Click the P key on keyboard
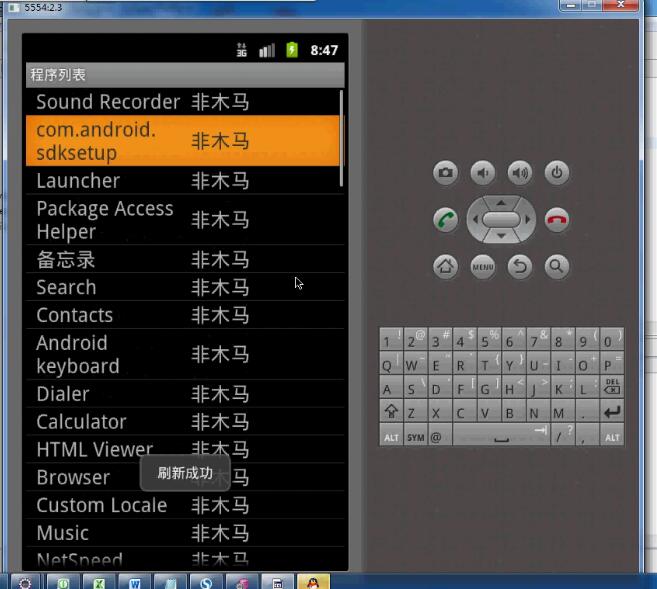The image size is (657, 589). click(x=612, y=363)
